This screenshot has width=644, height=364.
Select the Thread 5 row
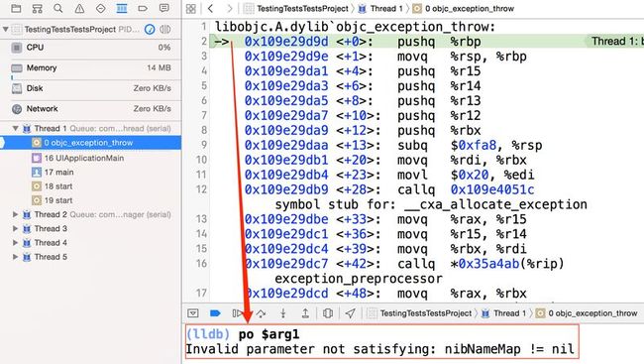point(90,257)
